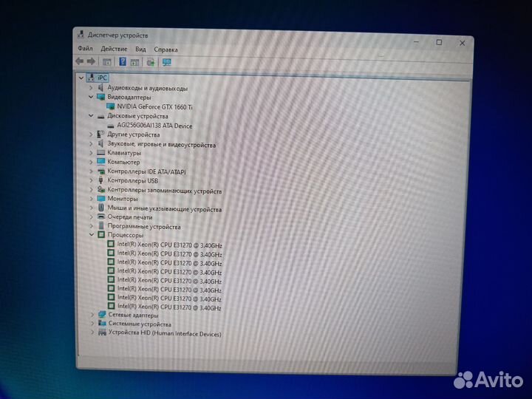
Task: Click the Клавиатуры keyboard icon
Action: pyautogui.click(x=100, y=153)
